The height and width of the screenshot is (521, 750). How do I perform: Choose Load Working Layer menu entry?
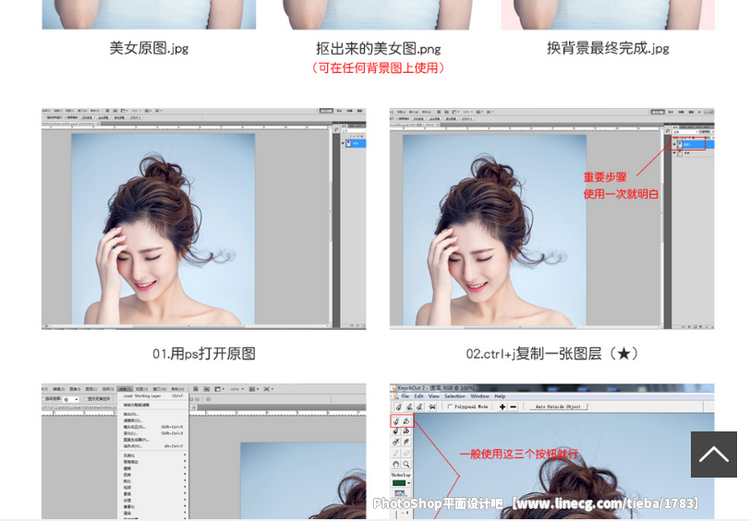coord(143,395)
